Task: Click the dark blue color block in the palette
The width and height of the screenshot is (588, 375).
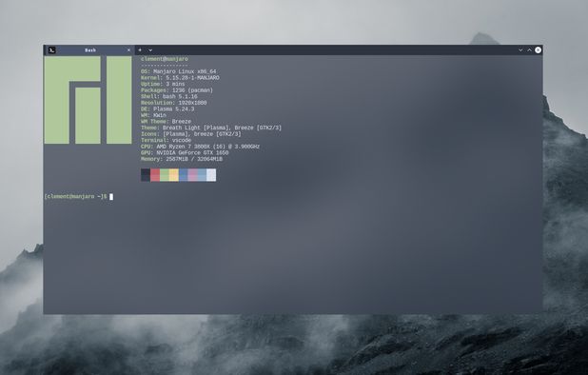Action: coord(183,175)
